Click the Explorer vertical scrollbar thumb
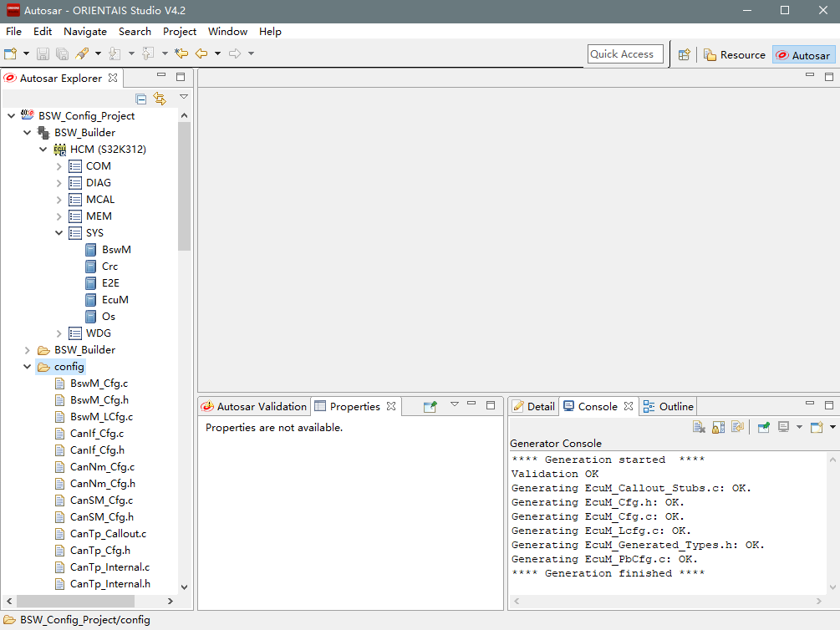Image resolution: width=840 pixels, height=630 pixels. (x=185, y=185)
